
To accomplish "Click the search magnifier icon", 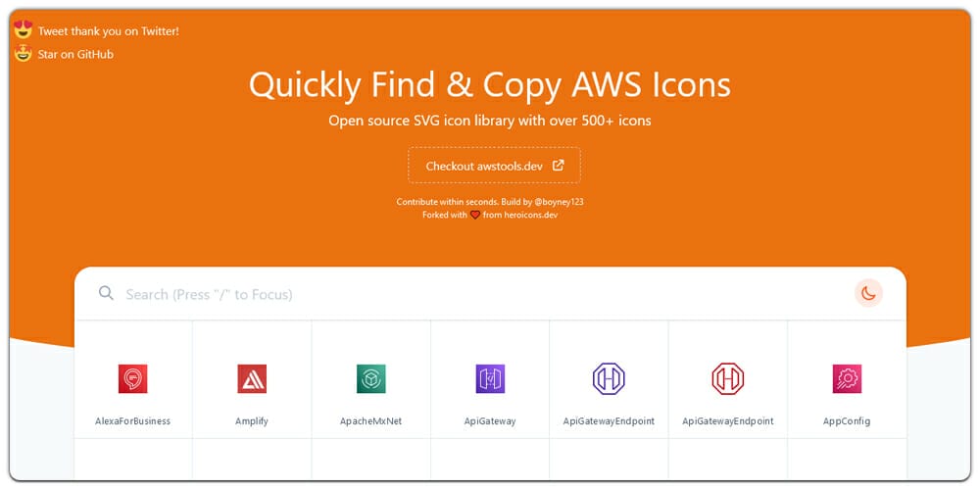I will coord(106,293).
